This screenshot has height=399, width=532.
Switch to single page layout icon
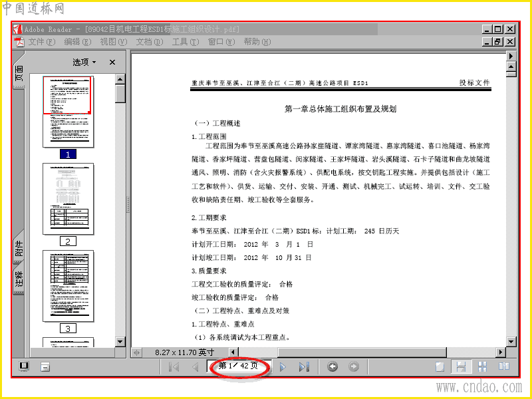tap(440, 367)
